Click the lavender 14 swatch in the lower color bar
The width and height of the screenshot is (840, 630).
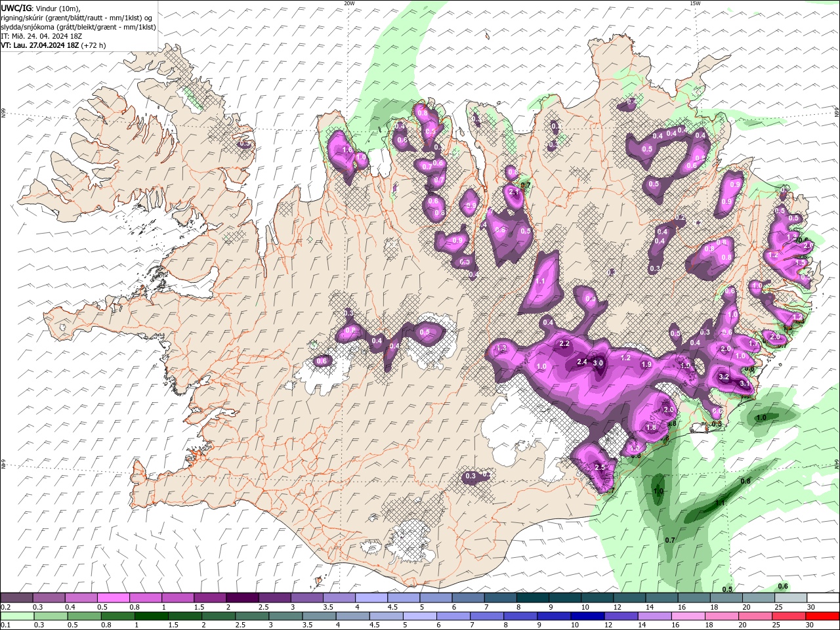coord(654,616)
